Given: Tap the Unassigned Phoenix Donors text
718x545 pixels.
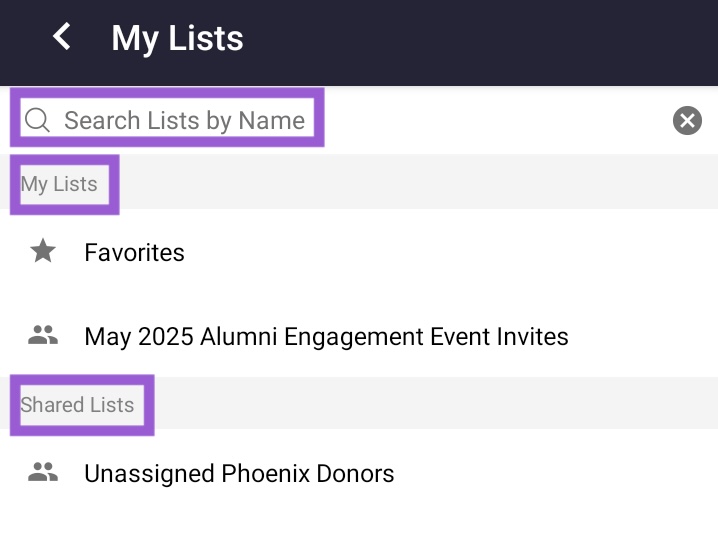Looking at the screenshot, I should pyautogui.click(x=239, y=474).
